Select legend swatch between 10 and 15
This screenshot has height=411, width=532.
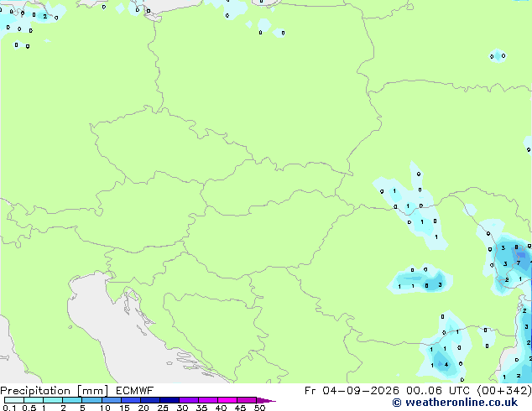tap(112, 400)
